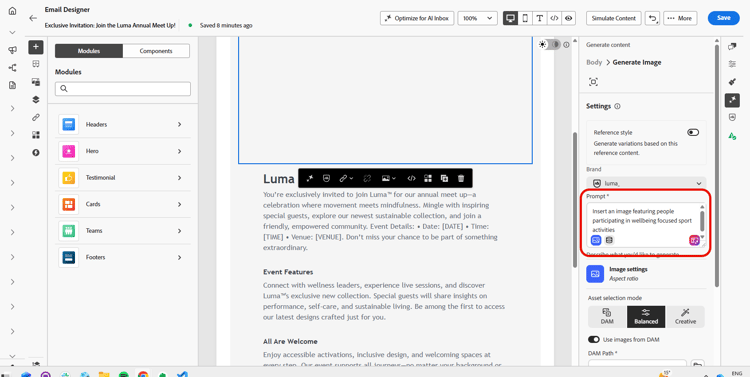
Task: Click the Simulate Content button
Action: point(614,18)
